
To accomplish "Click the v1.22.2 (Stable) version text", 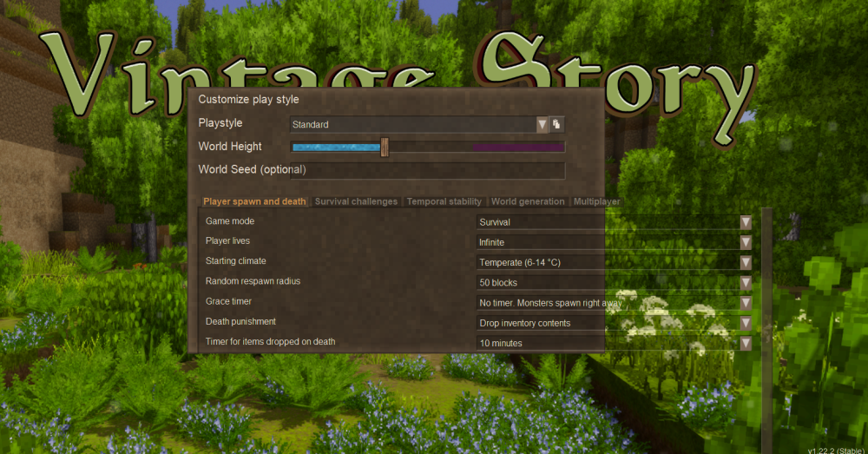I will 836,451.
